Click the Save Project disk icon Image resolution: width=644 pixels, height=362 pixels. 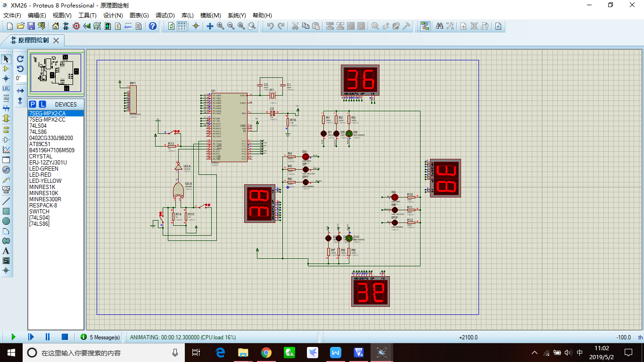point(31,26)
